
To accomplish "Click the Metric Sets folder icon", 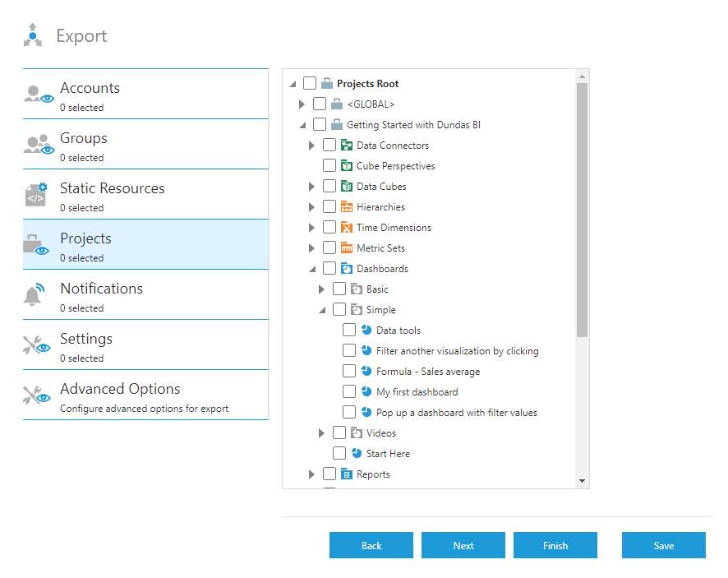I will (x=347, y=248).
